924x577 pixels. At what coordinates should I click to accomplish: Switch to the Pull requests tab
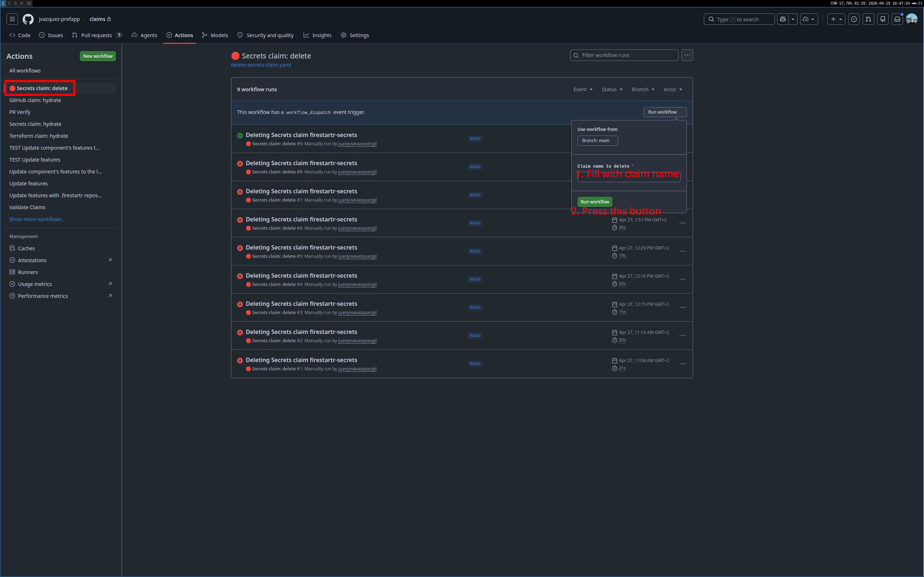pyautogui.click(x=97, y=35)
